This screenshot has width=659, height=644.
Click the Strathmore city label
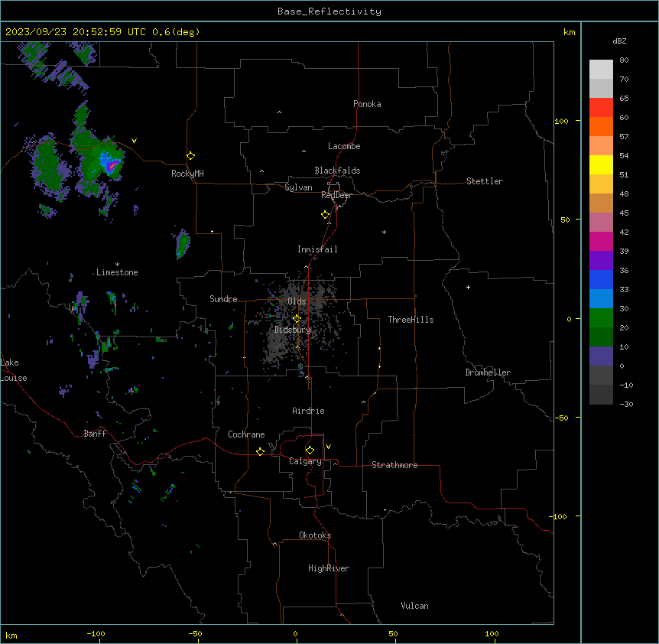point(394,465)
